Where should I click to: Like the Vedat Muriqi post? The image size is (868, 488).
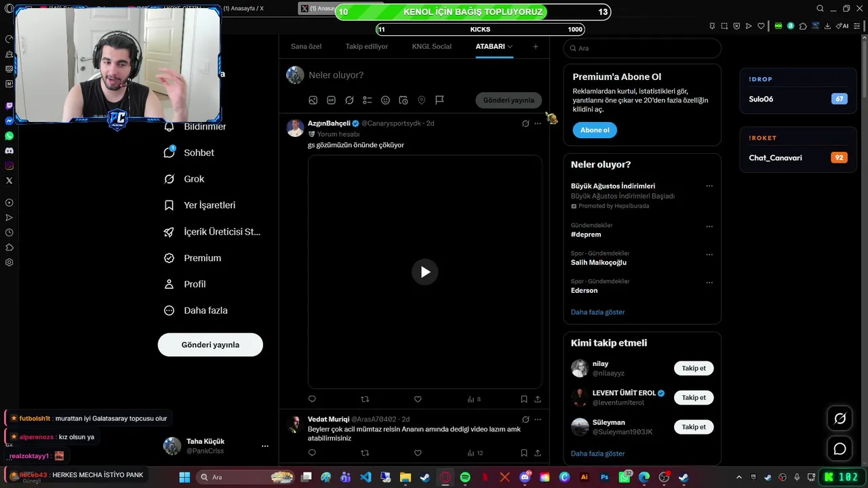(x=418, y=453)
